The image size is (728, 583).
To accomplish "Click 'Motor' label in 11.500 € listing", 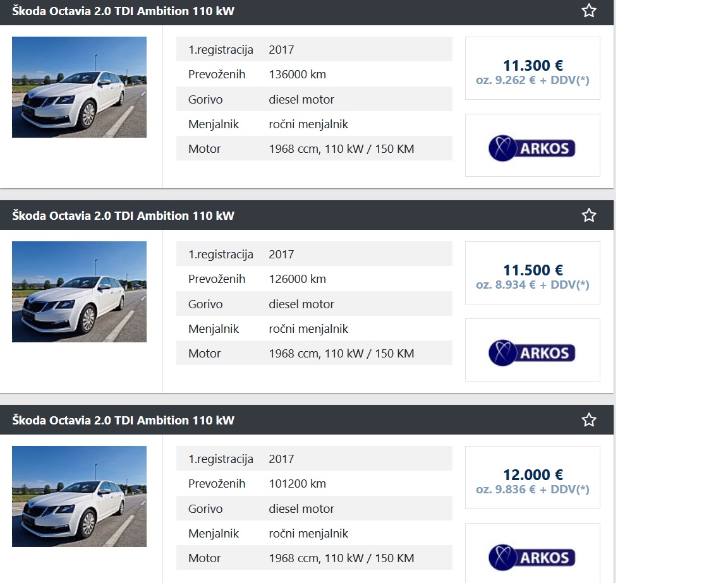I will [x=204, y=354].
